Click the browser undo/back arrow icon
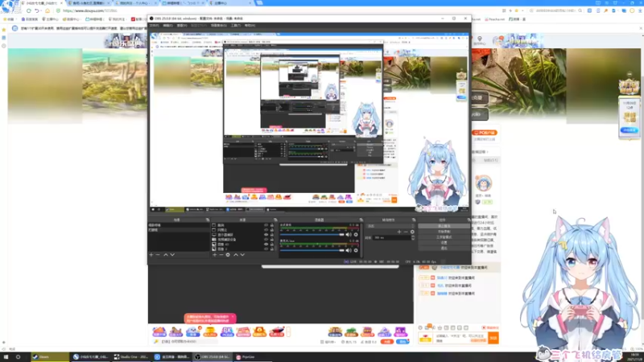This screenshot has width=644, height=362. [37, 10]
